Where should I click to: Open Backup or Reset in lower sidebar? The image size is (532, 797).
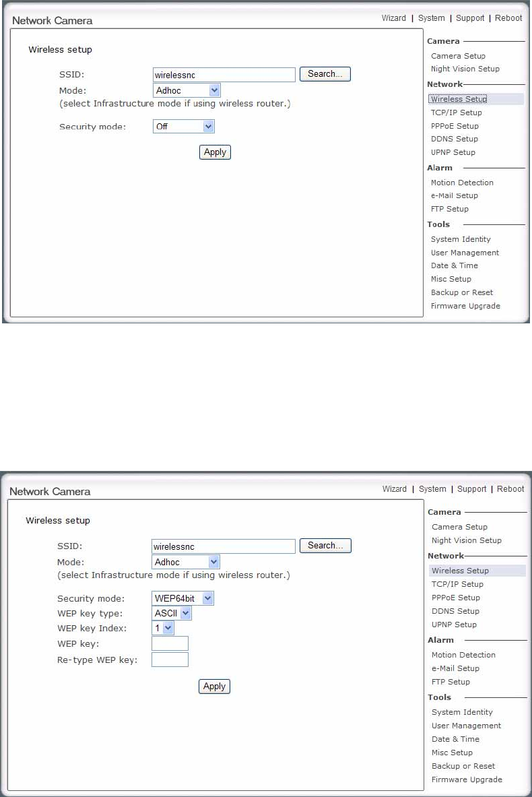(x=463, y=766)
